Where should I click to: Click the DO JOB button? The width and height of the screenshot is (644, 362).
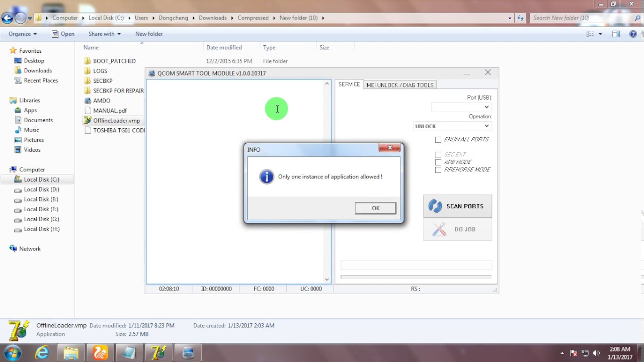click(457, 229)
